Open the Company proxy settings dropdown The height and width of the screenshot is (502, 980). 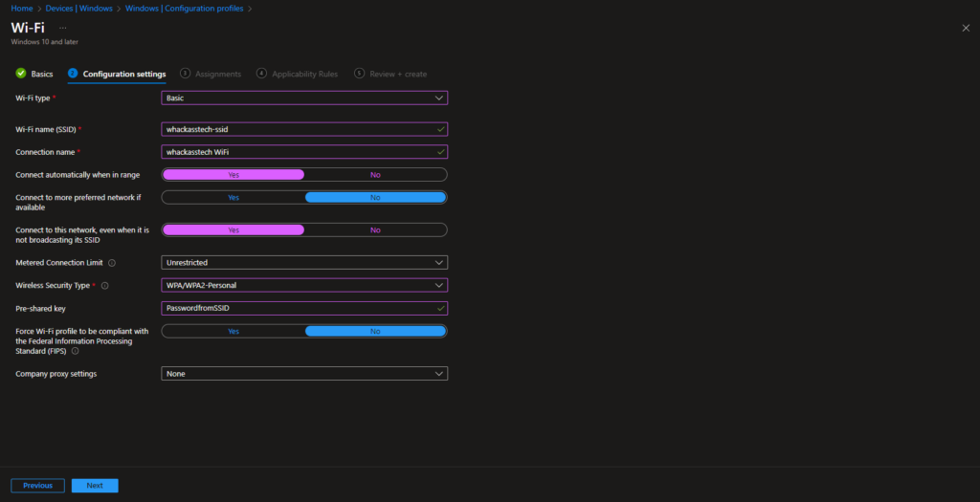(x=304, y=373)
